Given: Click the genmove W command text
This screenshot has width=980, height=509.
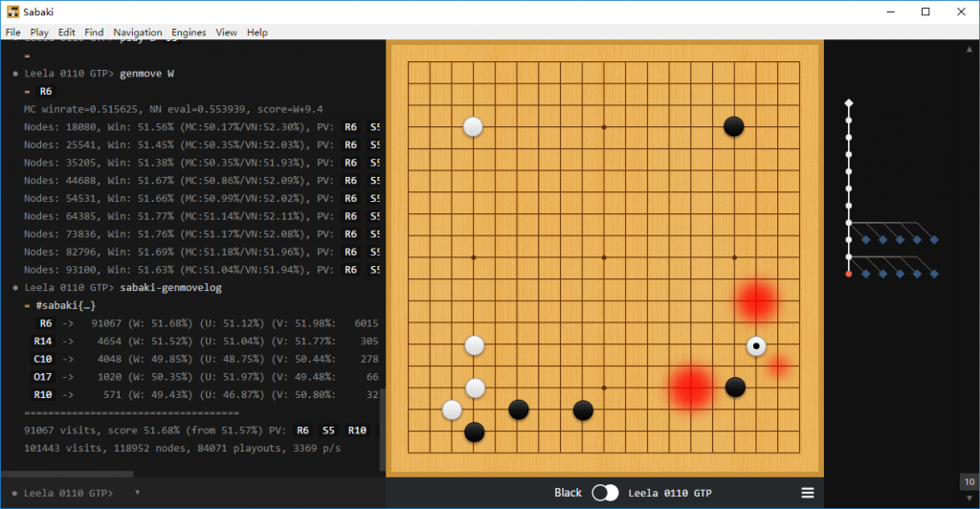Looking at the screenshot, I should click(146, 73).
